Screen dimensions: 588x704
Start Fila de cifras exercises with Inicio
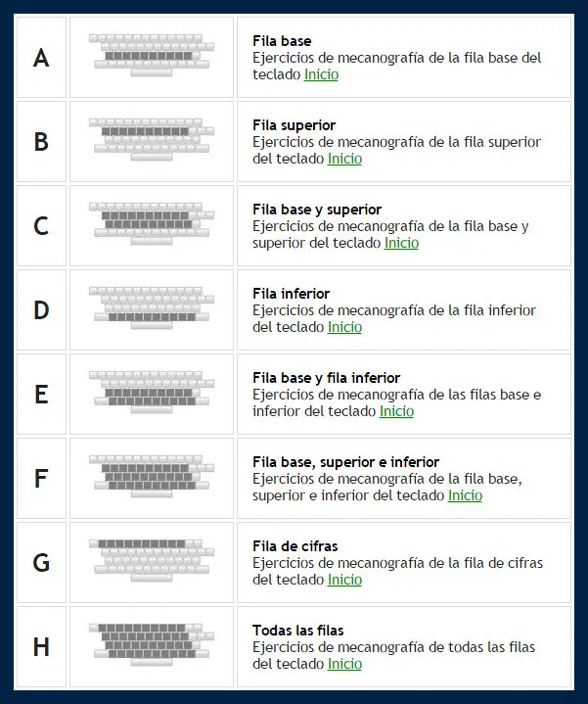tap(344, 580)
